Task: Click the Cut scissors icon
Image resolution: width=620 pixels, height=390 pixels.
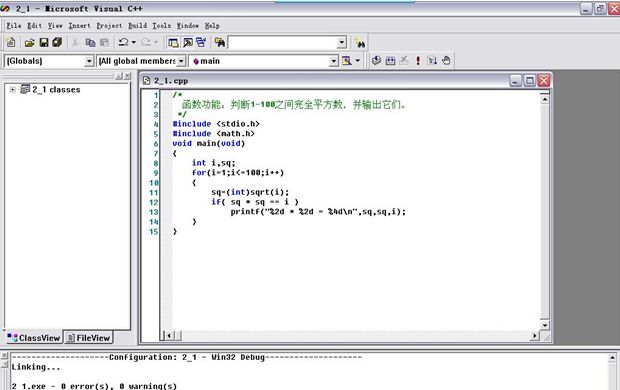Action: pos(75,42)
